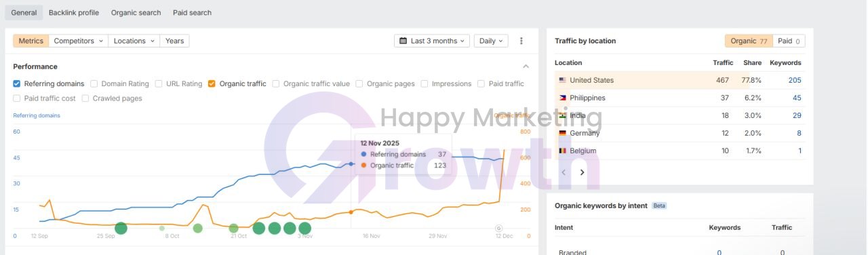The width and height of the screenshot is (868, 255).
Task: Click the Keywords column header in location table
Action: (x=785, y=62)
